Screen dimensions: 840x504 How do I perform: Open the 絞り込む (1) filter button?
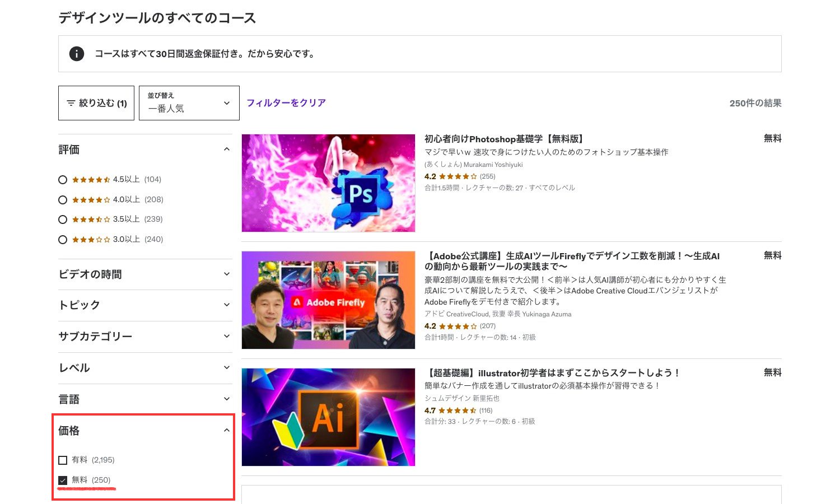pyautogui.click(x=96, y=103)
